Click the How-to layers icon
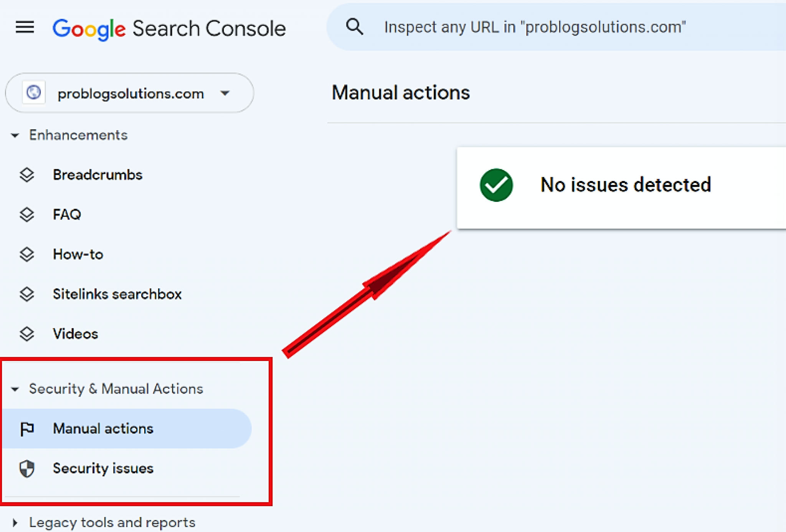The image size is (786, 532). pyautogui.click(x=27, y=254)
